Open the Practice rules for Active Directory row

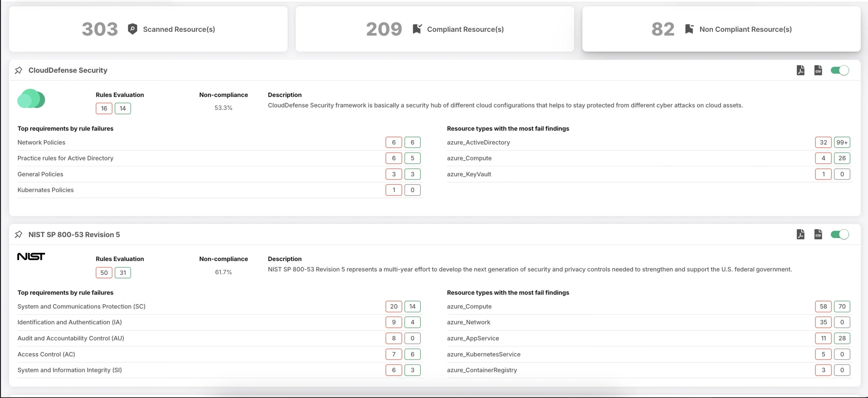pos(65,158)
